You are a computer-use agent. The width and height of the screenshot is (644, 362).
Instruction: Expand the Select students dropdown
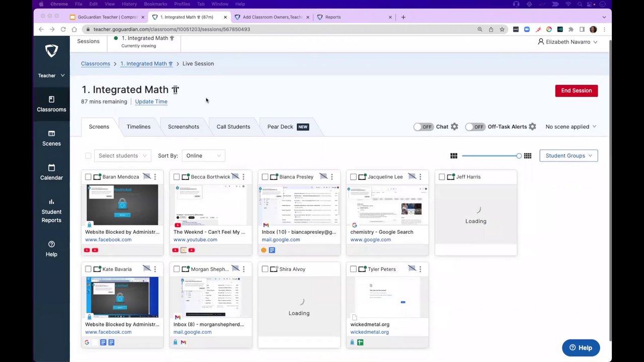pyautogui.click(x=122, y=156)
